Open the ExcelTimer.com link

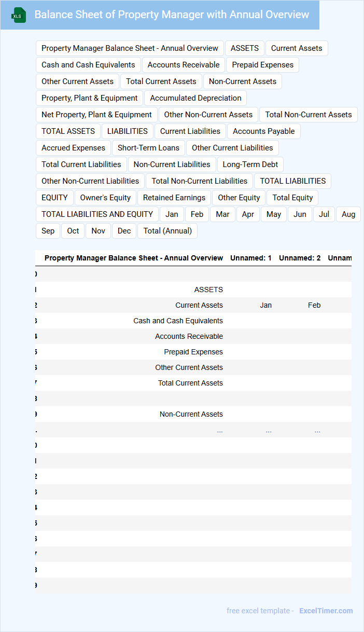pos(326,611)
